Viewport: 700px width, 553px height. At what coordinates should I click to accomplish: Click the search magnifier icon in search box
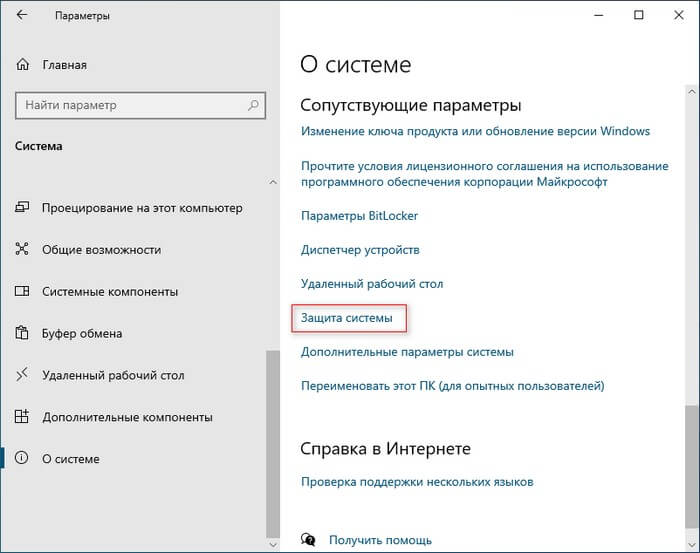[252, 105]
